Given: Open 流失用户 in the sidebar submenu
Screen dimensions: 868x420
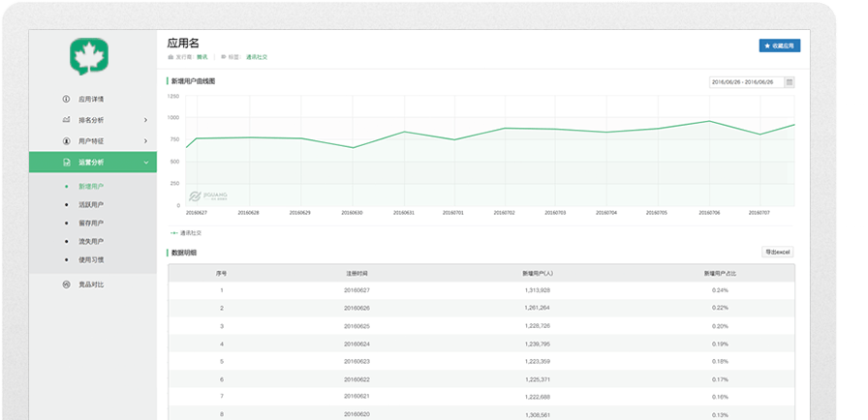Looking at the screenshot, I should click(90, 241).
